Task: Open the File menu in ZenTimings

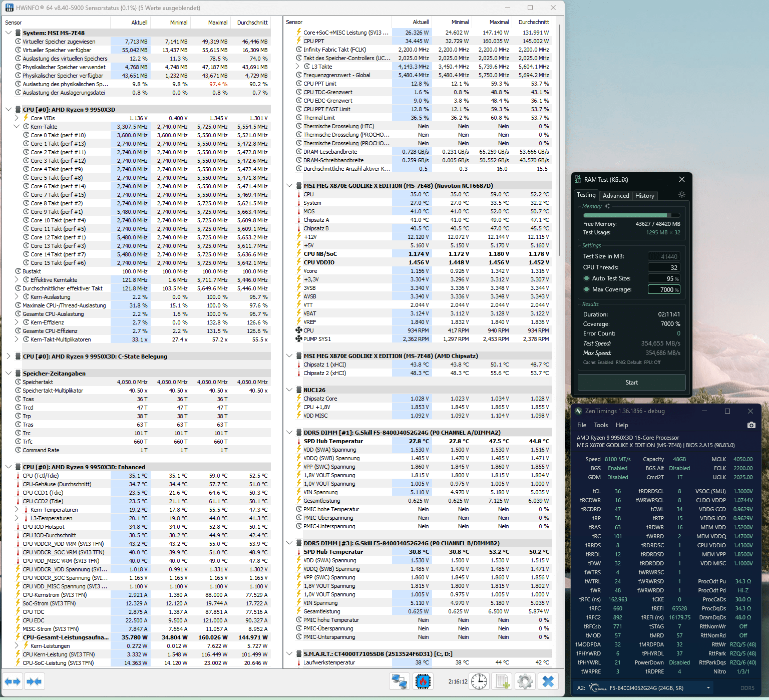Action: coord(582,425)
